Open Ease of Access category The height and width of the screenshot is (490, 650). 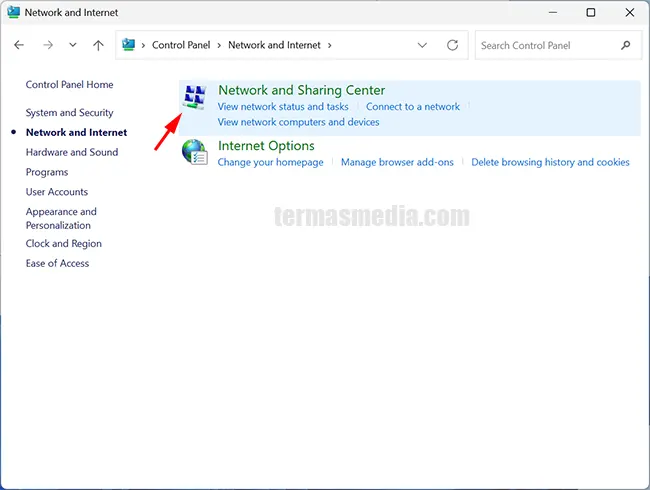[x=57, y=263]
